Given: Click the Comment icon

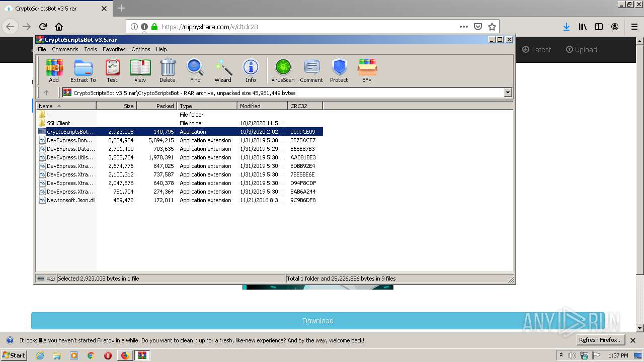Looking at the screenshot, I should point(311,70).
